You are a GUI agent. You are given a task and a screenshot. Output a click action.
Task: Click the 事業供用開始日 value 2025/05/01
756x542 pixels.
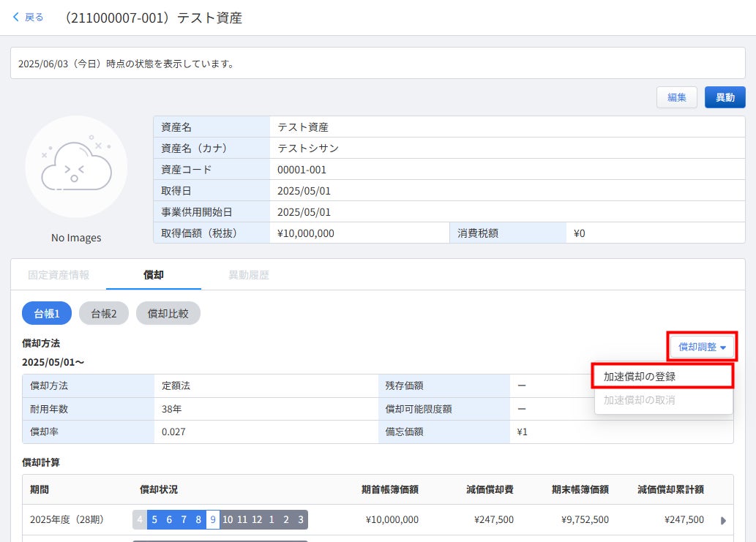304,212
